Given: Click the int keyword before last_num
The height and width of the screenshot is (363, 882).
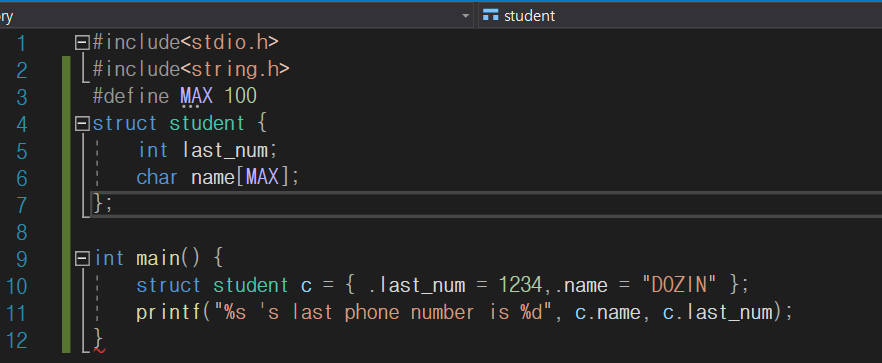Looking at the screenshot, I should pyautogui.click(x=153, y=150).
